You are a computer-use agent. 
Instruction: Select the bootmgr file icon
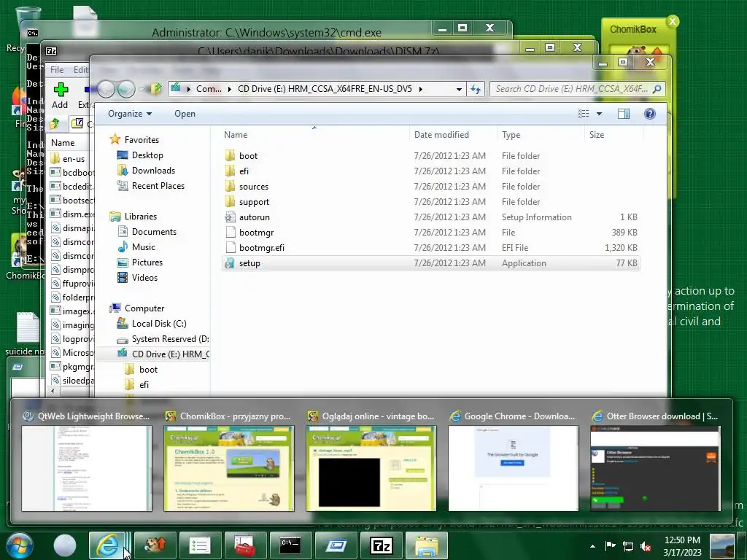pos(230,233)
